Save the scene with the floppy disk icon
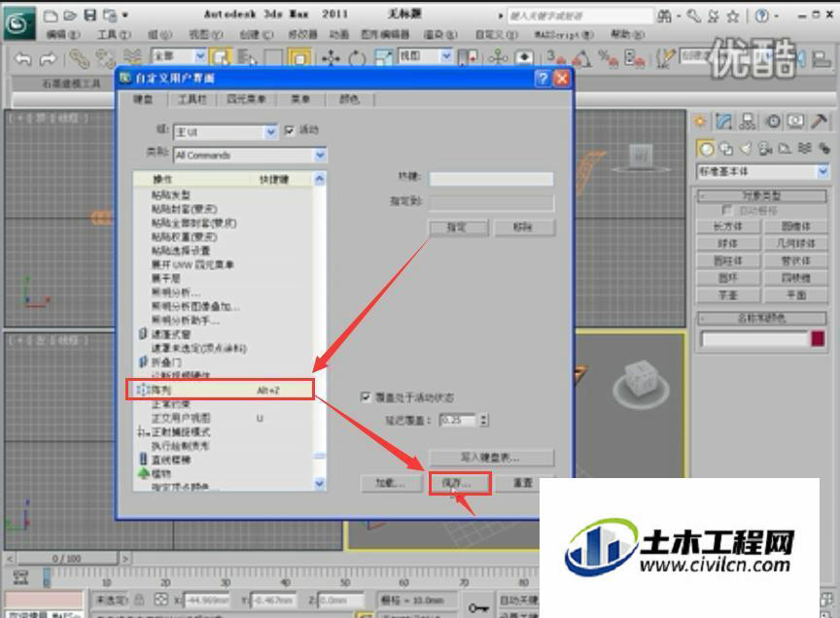This screenshot has height=618, width=840. (x=90, y=15)
